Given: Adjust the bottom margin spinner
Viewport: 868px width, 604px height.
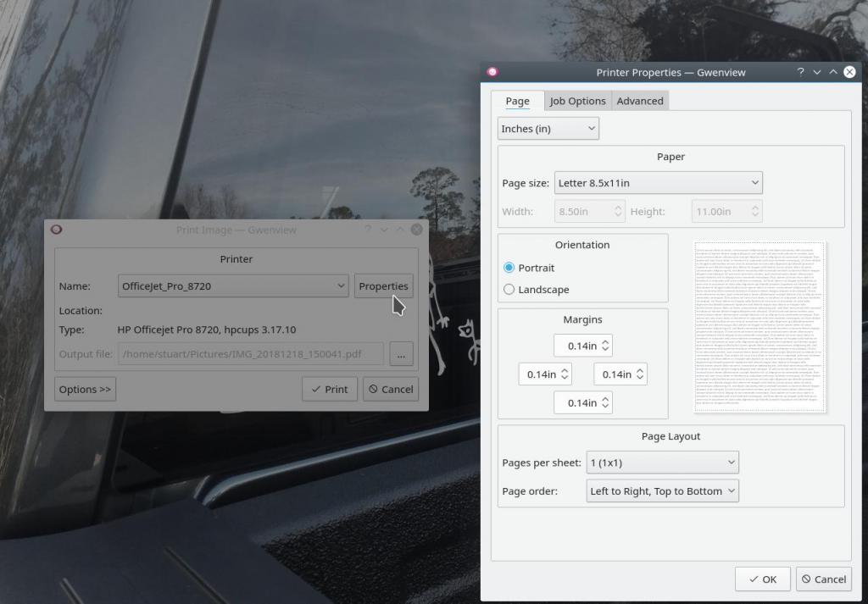Looking at the screenshot, I should pyautogui.click(x=582, y=403).
